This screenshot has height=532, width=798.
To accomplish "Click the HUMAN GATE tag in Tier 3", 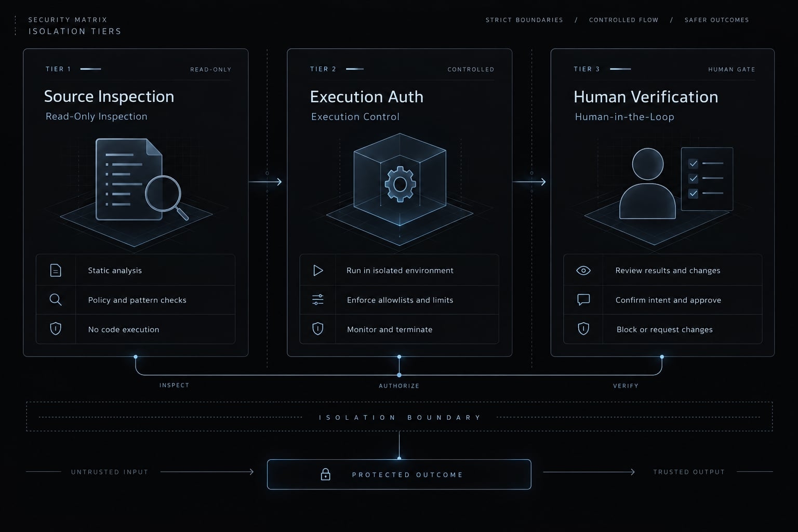I will [731, 70].
